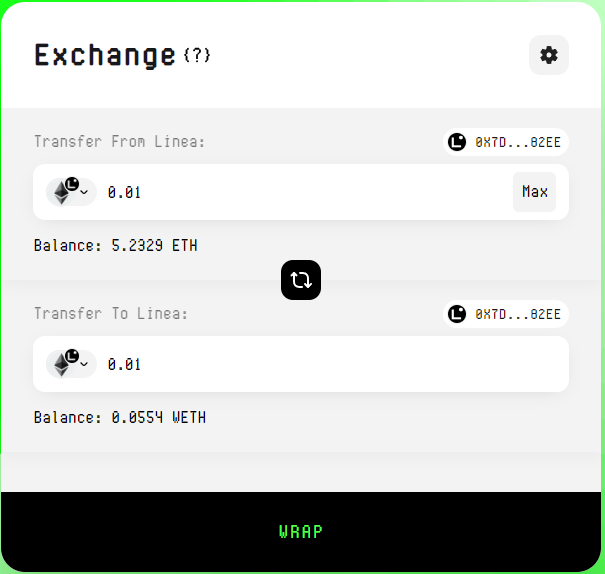Focus the From amount field showing 0.01
The height and width of the screenshot is (574, 605).
tap(300, 192)
